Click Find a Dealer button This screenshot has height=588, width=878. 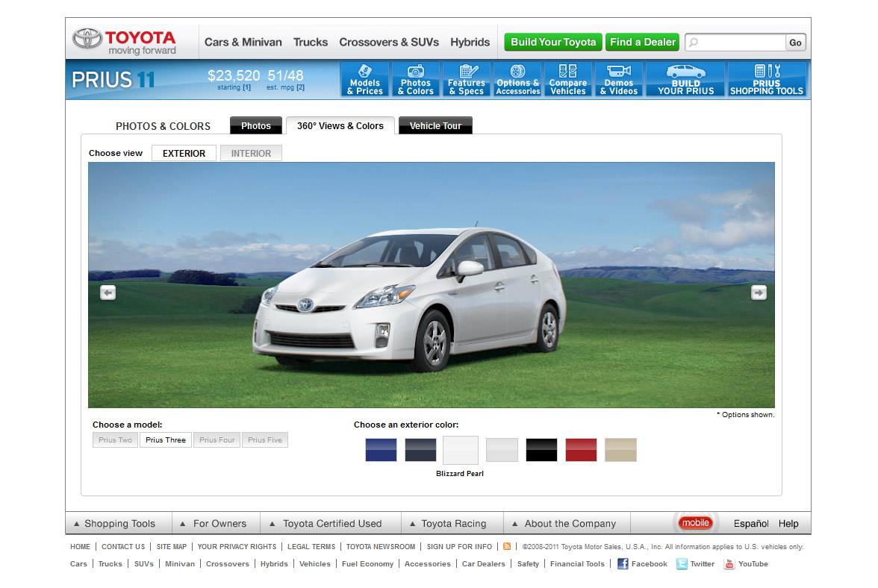tap(643, 42)
